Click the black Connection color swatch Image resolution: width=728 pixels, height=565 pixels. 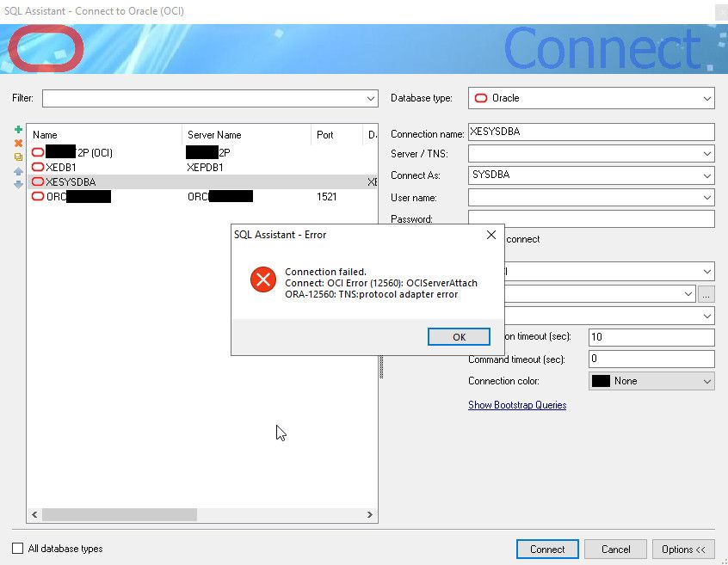pos(601,381)
